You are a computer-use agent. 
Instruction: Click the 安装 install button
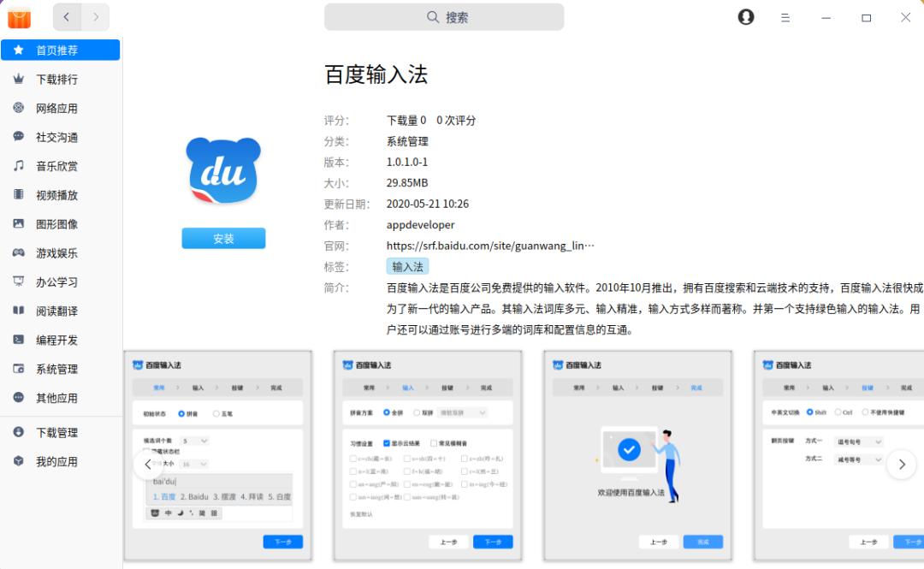pos(223,239)
